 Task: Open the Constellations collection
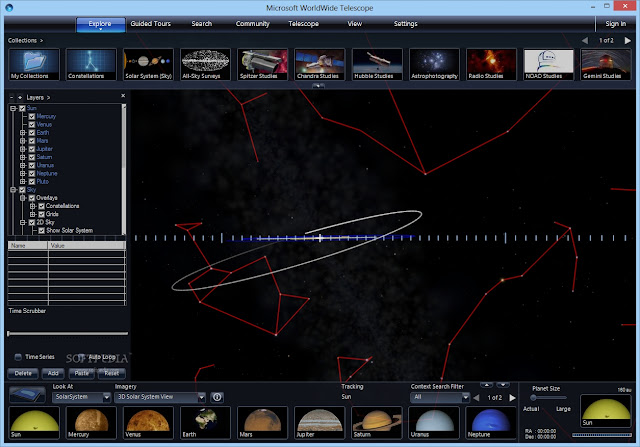[91, 64]
